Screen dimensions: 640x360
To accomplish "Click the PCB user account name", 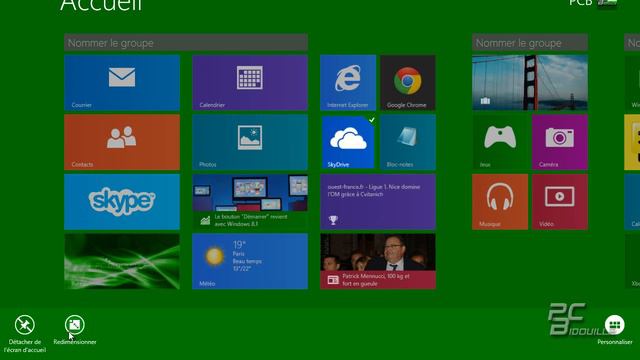I will (580, 3).
